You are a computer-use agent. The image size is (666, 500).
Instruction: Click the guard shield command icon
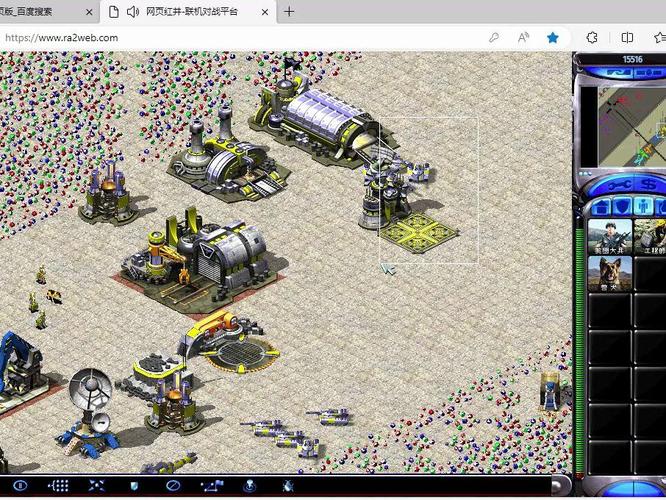[133, 485]
